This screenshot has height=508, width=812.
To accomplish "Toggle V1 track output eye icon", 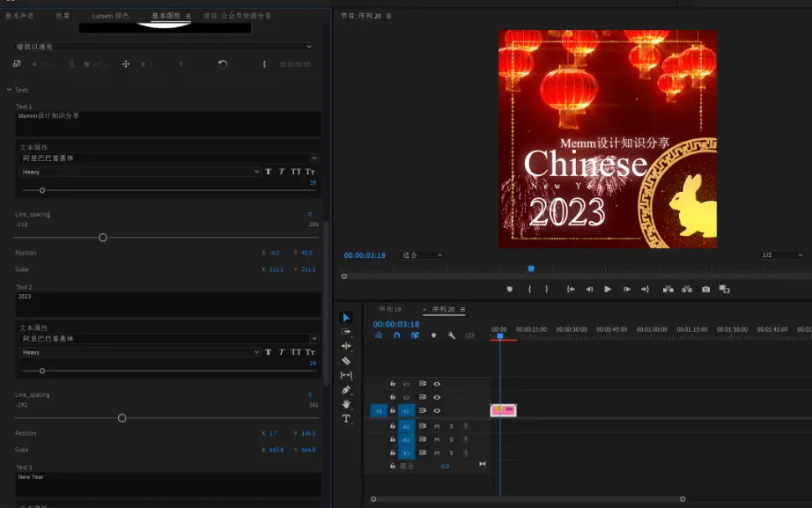I will tap(437, 410).
